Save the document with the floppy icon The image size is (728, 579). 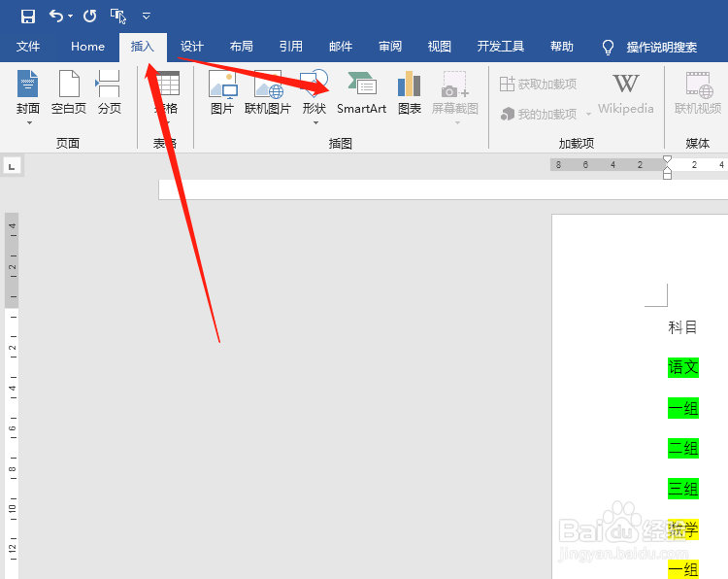28,17
